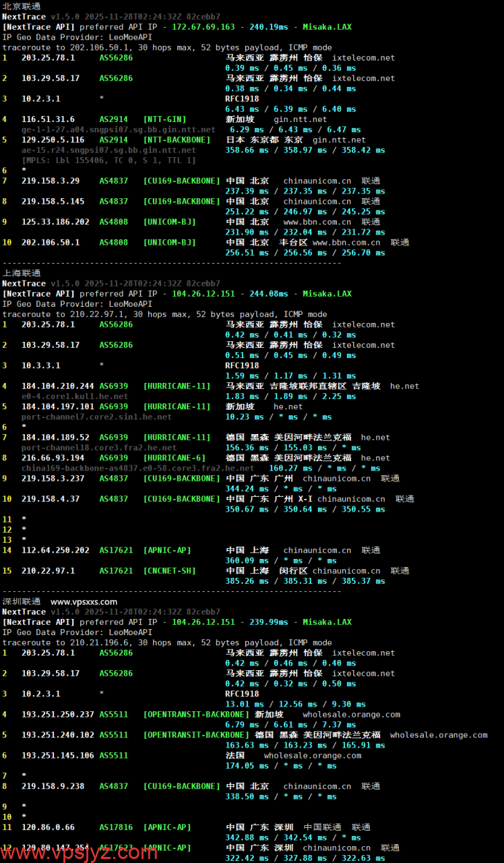
Task: Click the 北京联通 section heading
Action: [x=22, y=6]
